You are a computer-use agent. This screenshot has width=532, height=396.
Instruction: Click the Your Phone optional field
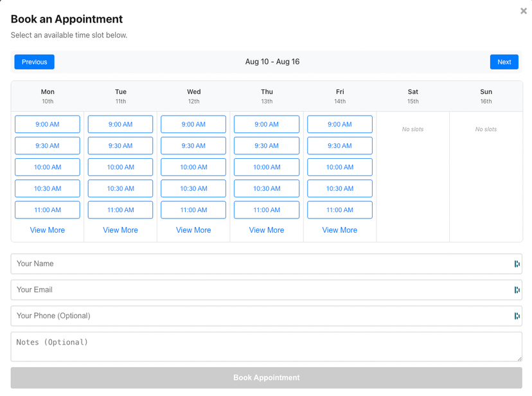257,316
